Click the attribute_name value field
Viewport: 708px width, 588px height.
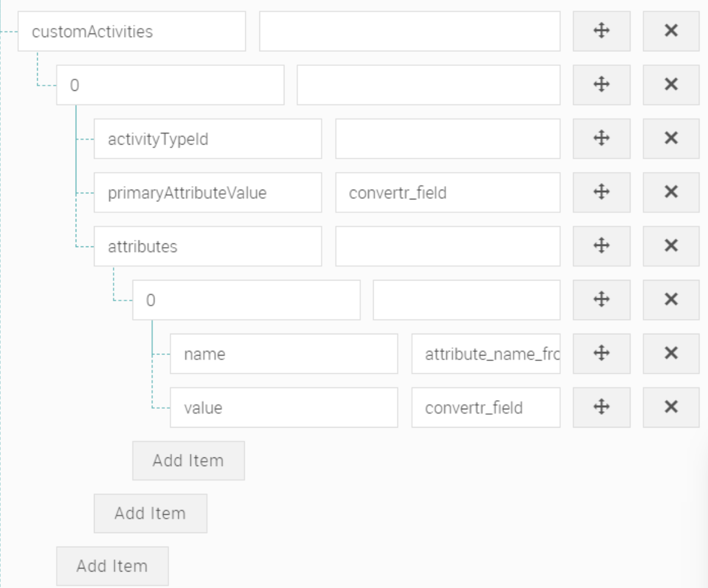click(485, 353)
